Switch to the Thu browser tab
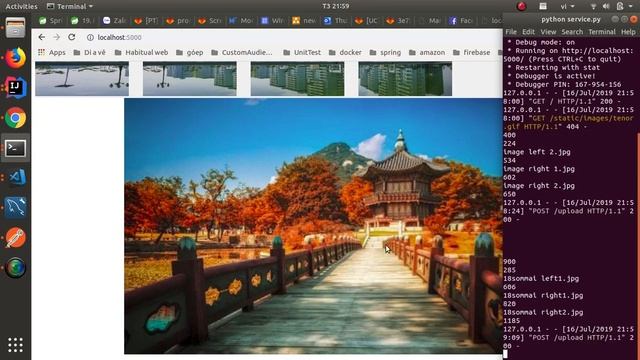Image resolution: width=640 pixels, height=360 pixels. click(x=336, y=20)
